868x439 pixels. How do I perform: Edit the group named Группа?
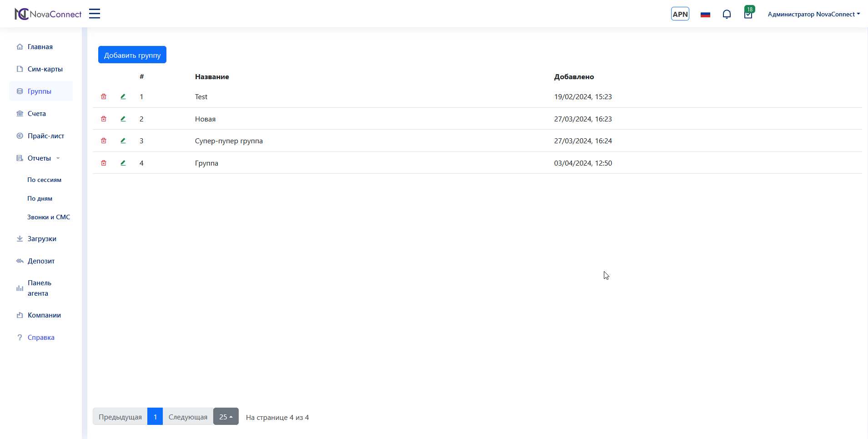coord(123,163)
